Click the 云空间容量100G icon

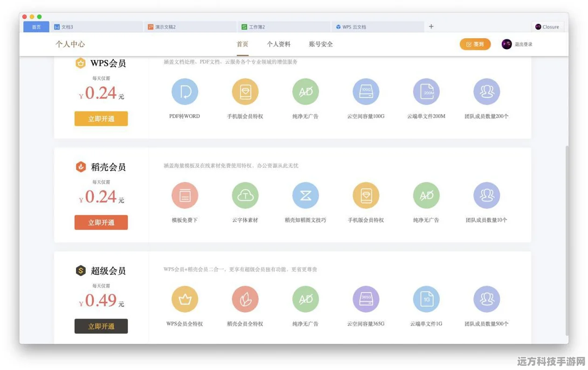tap(366, 91)
